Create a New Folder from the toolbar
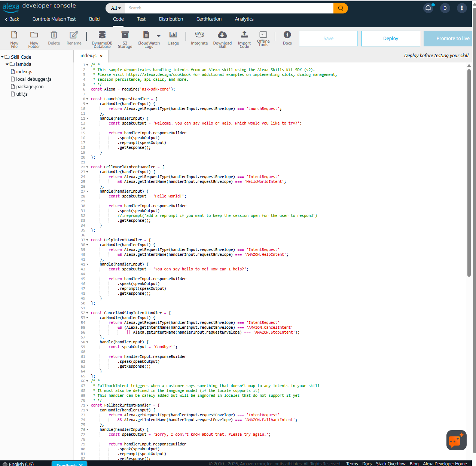This screenshot has width=476, height=466. click(34, 35)
